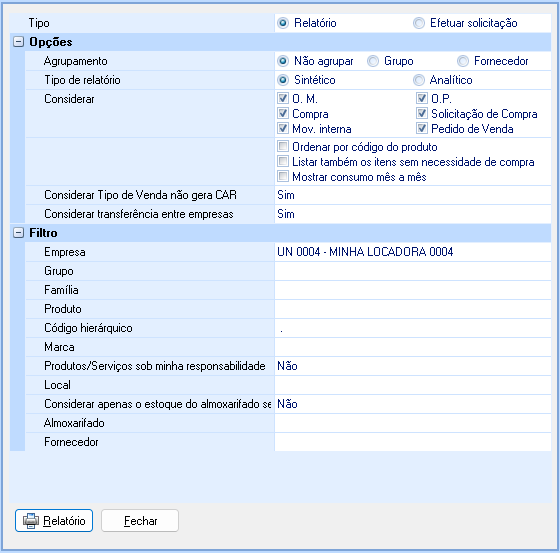Enable Ordenar por código do produto
The width and height of the screenshot is (560, 553).
click(x=283, y=146)
